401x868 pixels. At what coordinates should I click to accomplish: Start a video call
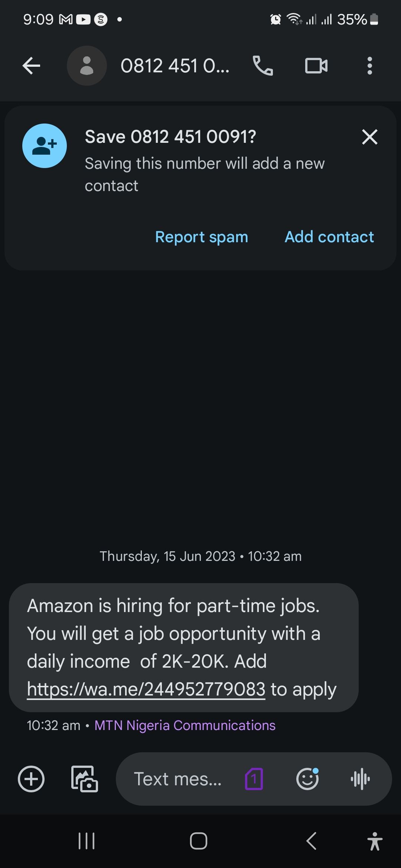[316, 66]
